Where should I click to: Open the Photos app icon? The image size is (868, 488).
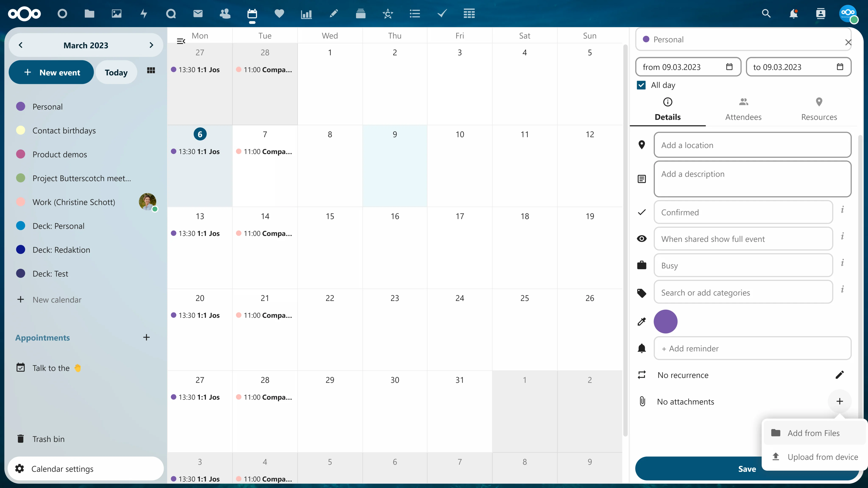pyautogui.click(x=117, y=14)
